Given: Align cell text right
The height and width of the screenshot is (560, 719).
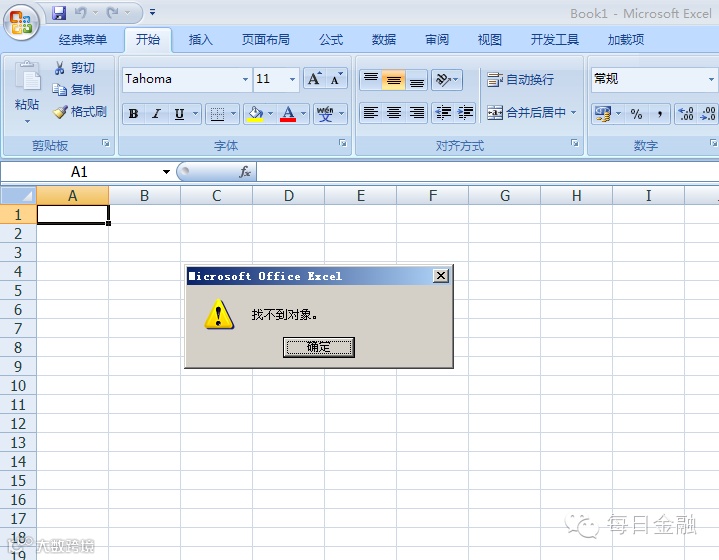Looking at the screenshot, I should pyautogui.click(x=416, y=113).
